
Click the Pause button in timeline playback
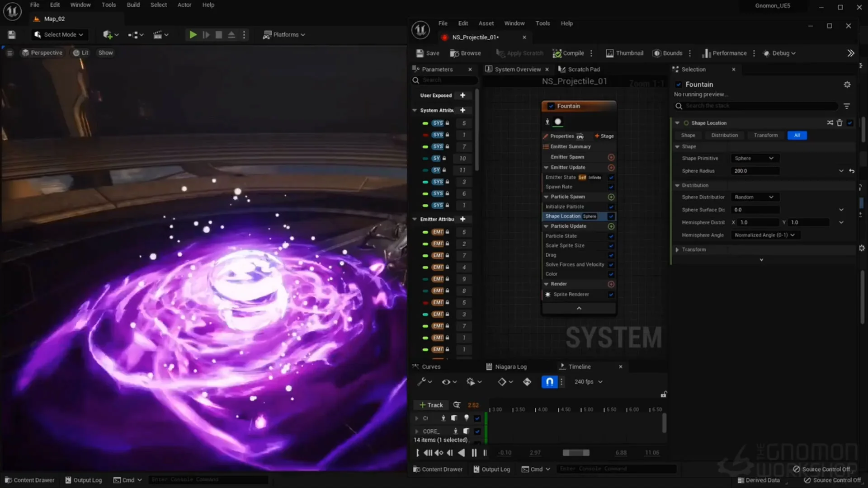click(x=474, y=453)
